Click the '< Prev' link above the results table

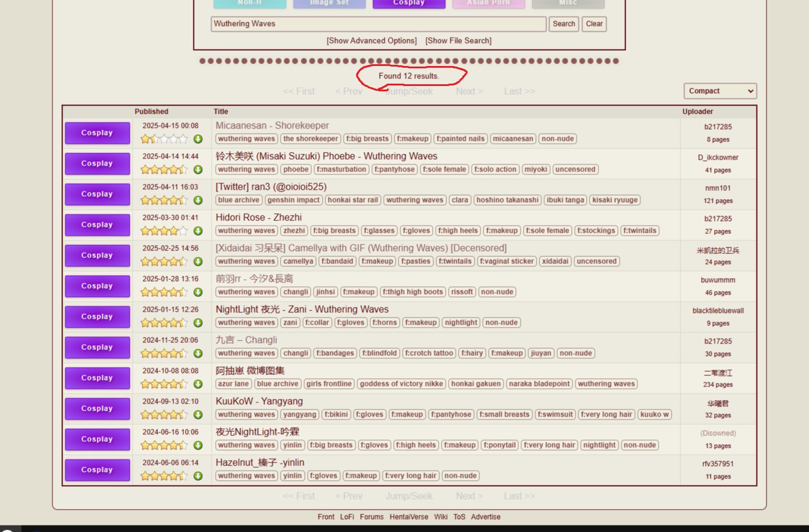click(x=349, y=91)
